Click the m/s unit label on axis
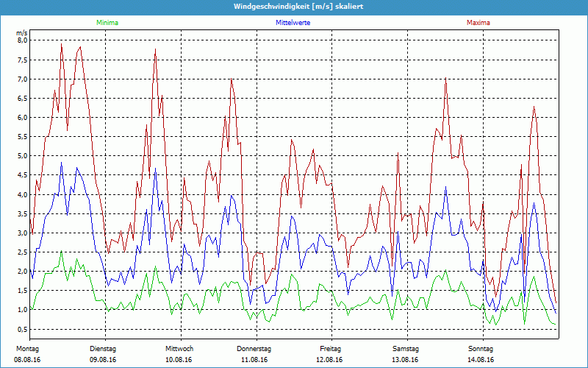 tap(22, 33)
